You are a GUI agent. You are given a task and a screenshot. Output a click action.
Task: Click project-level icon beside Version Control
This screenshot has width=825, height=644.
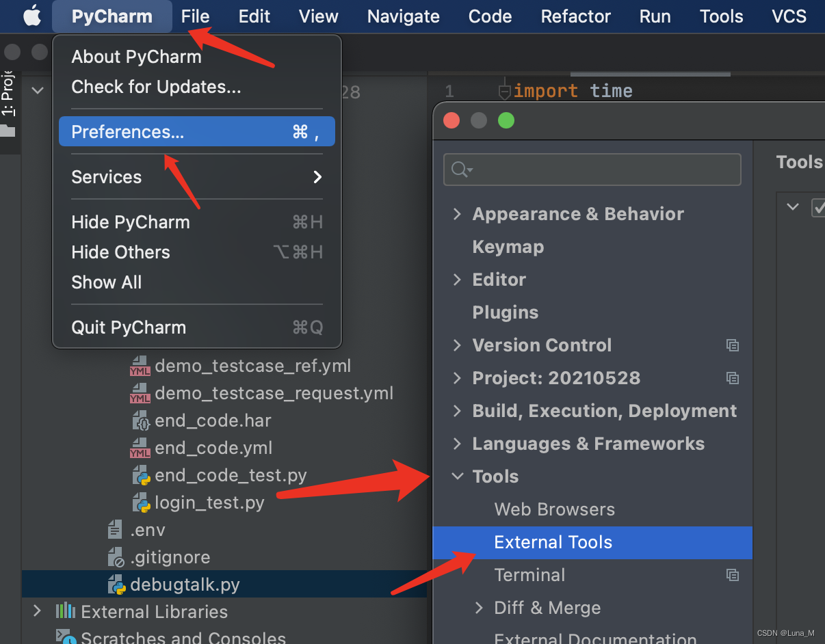tap(733, 345)
